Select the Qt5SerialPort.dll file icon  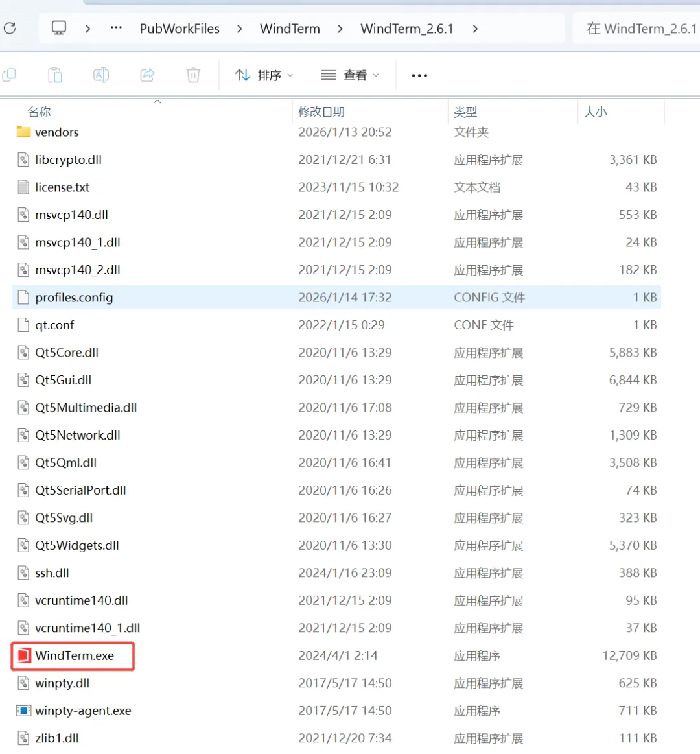[x=23, y=490]
